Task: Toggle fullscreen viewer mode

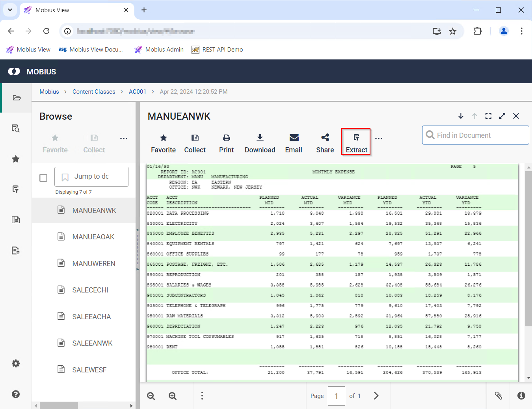Action: 488,116
